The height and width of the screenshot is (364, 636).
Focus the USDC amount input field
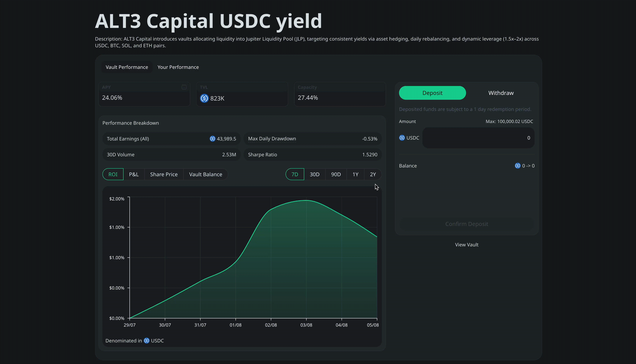click(478, 138)
